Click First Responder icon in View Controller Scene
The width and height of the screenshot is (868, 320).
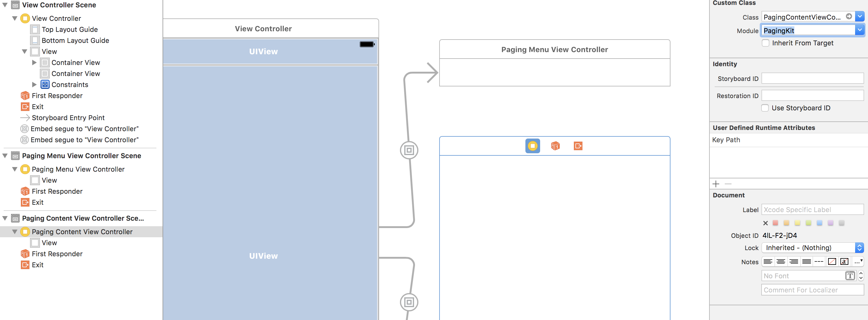[25, 96]
